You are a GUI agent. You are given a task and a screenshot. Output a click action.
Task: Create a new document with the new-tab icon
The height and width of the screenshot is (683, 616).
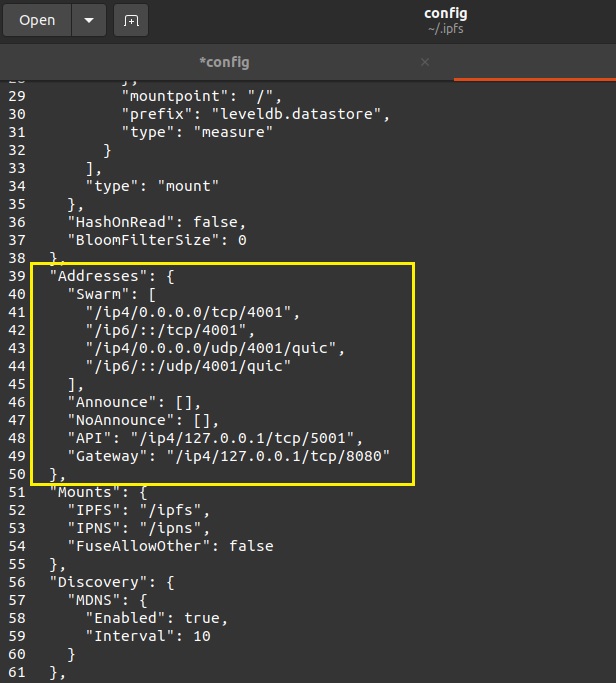pyautogui.click(x=131, y=20)
